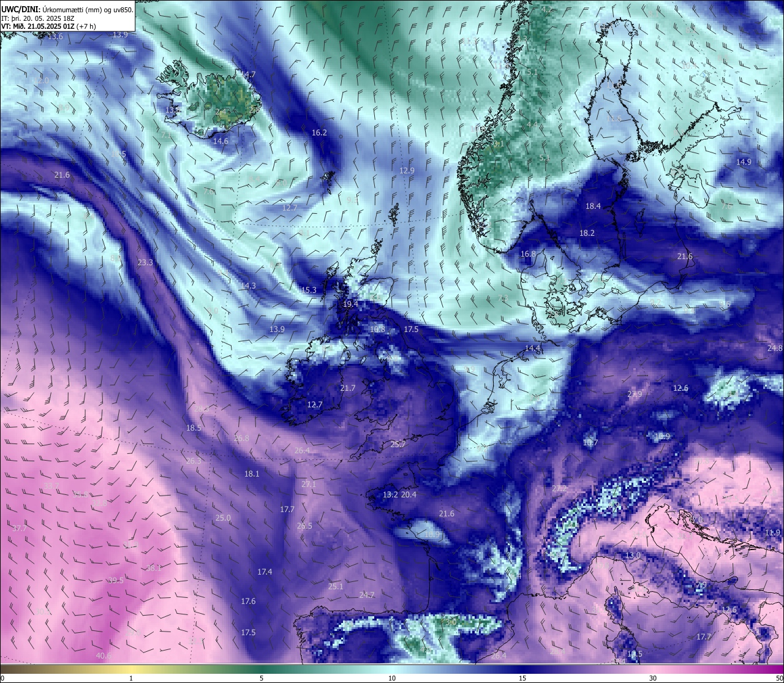Screen dimensions: 784x683
Task: Click the 12.9 value west of Norway
Action: click(x=407, y=170)
